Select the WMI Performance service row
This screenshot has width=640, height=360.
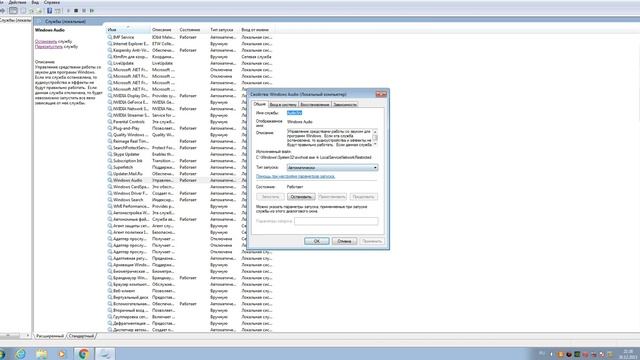[x=176, y=206]
